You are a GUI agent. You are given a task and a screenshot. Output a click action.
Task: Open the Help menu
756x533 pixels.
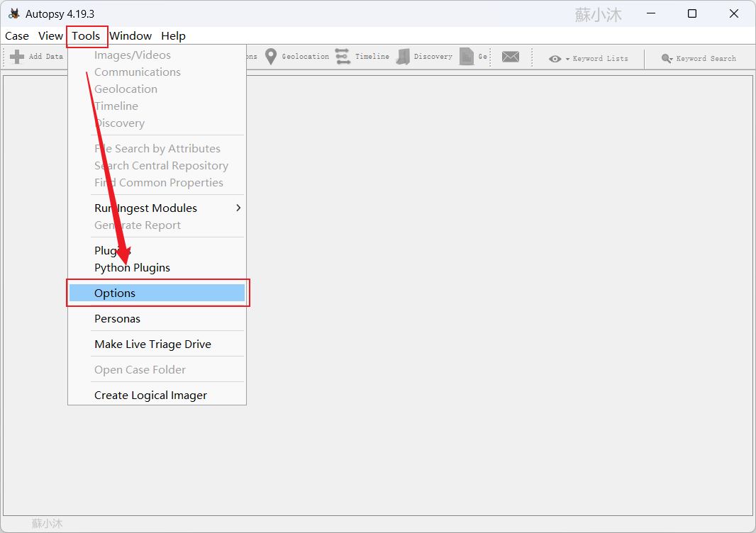click(x=173, y=35)
